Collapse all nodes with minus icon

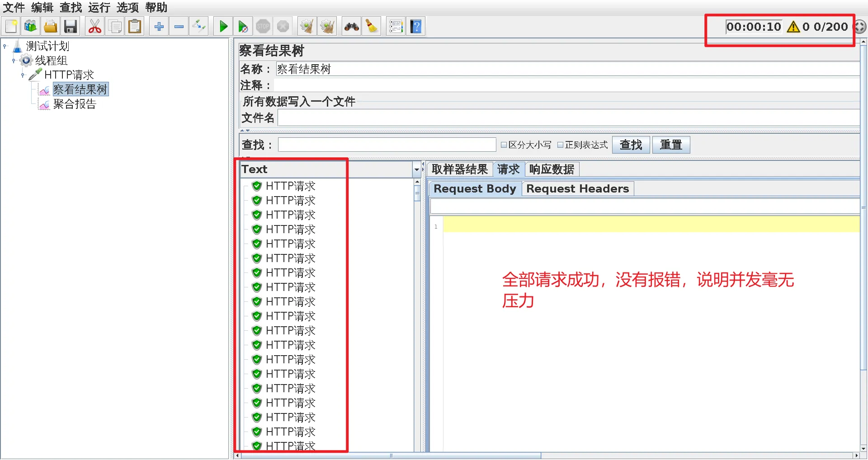(x=179, y=27)
